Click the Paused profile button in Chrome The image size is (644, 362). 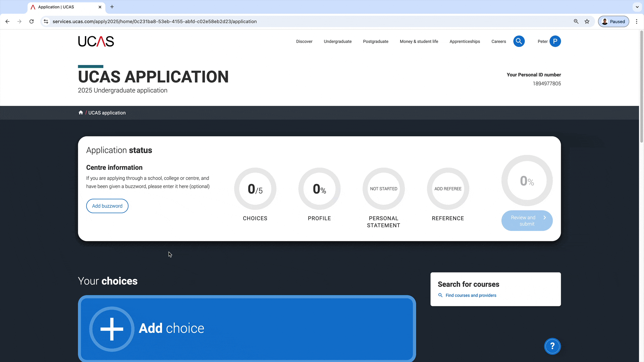[613, 21]
